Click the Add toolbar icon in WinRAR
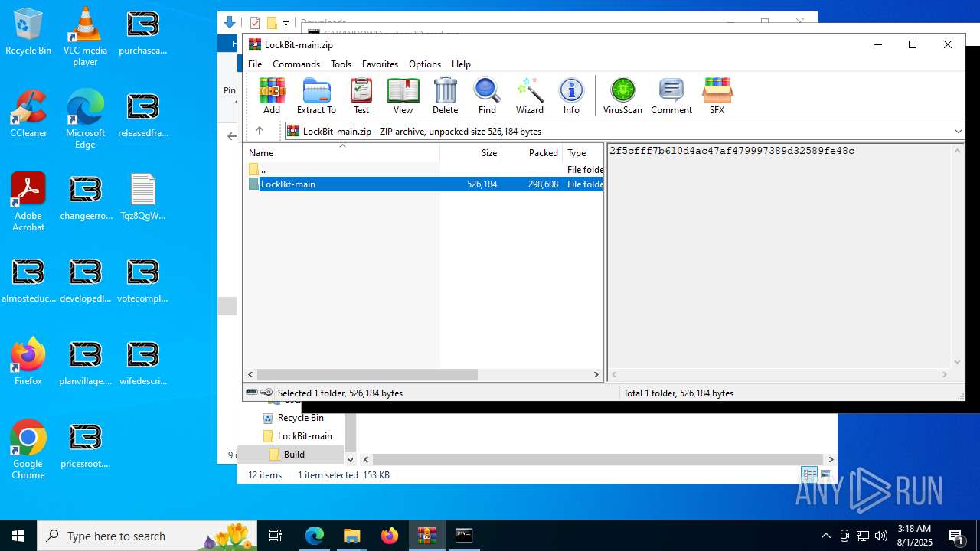980x551 pixels. tap(272, 96)
